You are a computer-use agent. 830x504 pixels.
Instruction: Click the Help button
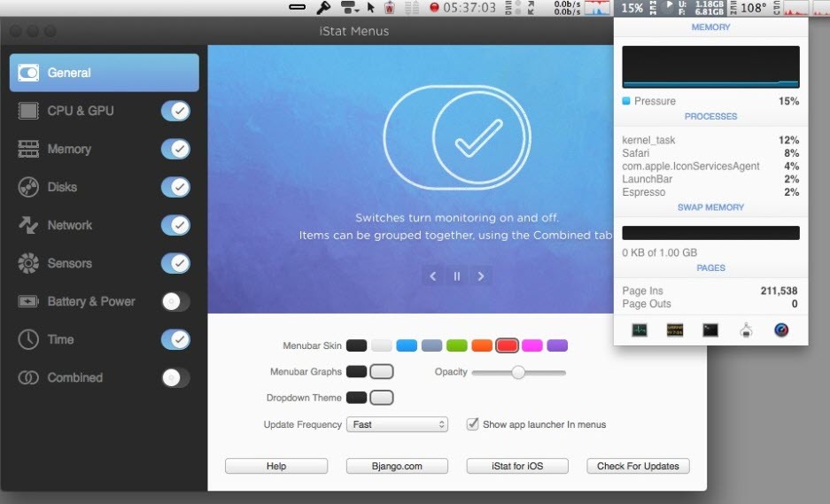[276, 466]
